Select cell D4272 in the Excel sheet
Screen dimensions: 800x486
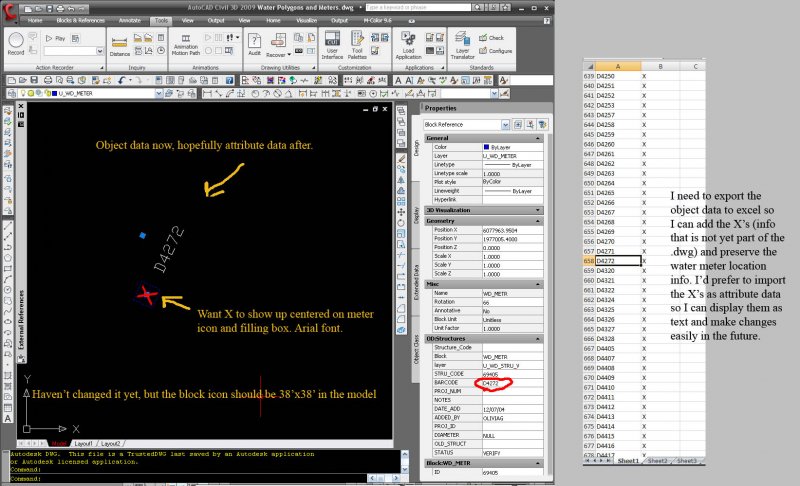pyautogui.click(x=617, y=261)
